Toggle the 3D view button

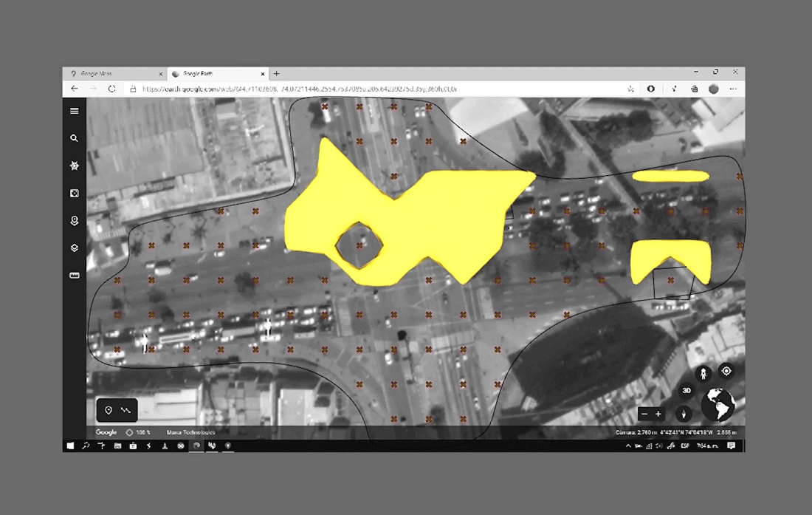(x=686, y=390)
